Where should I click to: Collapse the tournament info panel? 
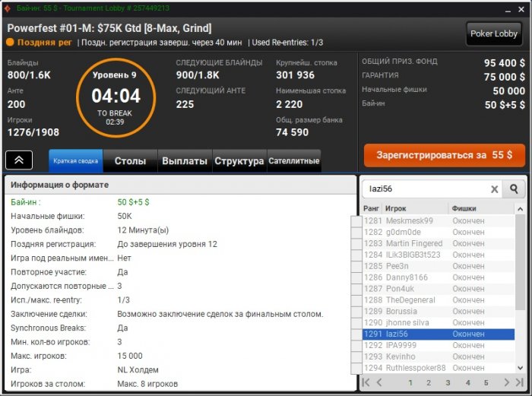(x=19, y=160)
